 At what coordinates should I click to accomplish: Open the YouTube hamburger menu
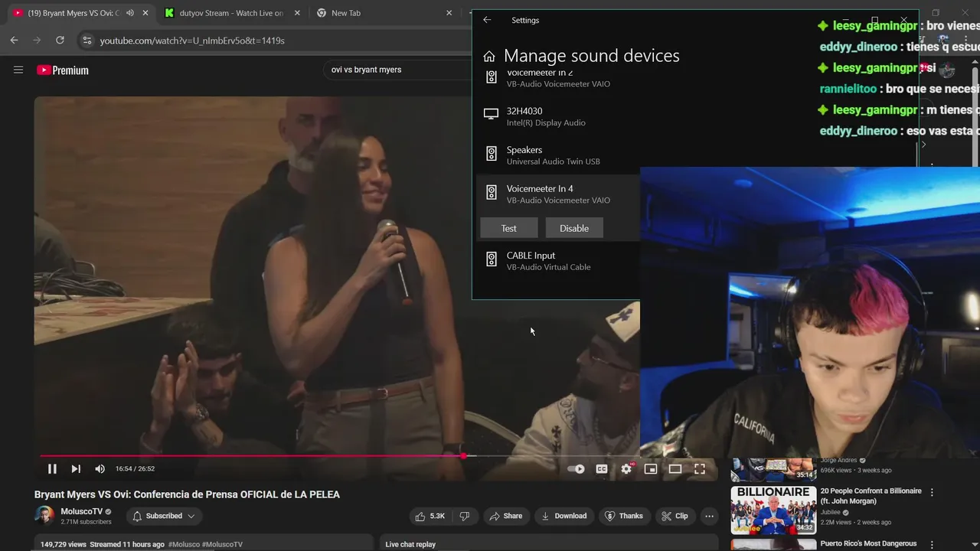point(18,70)
